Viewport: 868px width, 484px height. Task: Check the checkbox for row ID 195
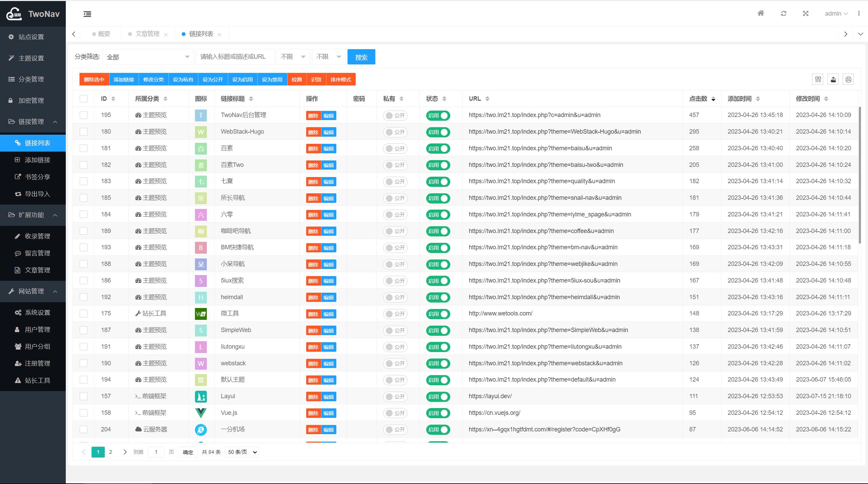83,115
